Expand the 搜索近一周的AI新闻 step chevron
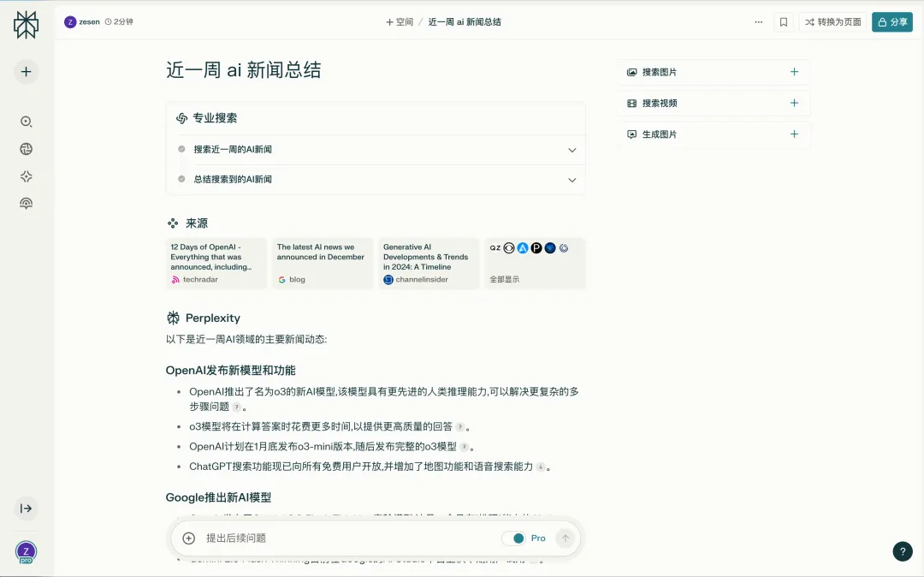The width and height of the screenshot is (924, 577). coord(572,151)
